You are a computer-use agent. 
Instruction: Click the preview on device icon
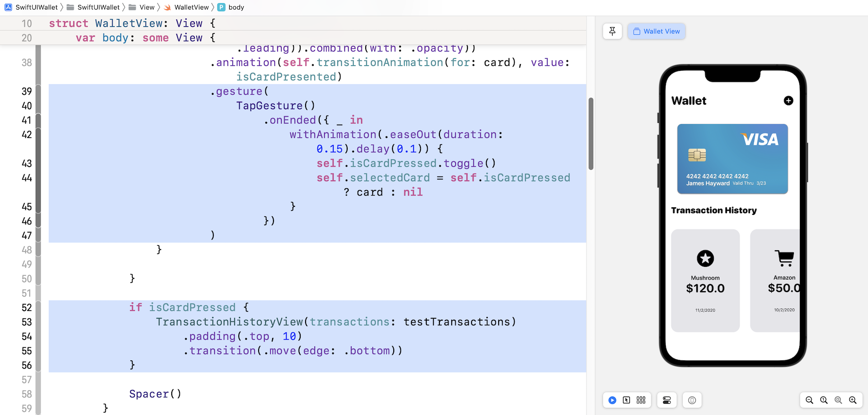coord(692,400)
